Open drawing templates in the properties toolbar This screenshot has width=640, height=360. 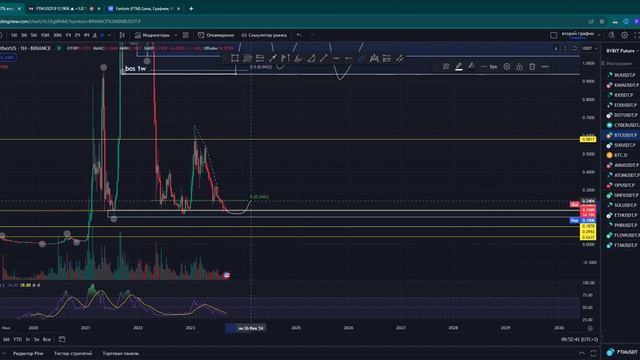446,67
